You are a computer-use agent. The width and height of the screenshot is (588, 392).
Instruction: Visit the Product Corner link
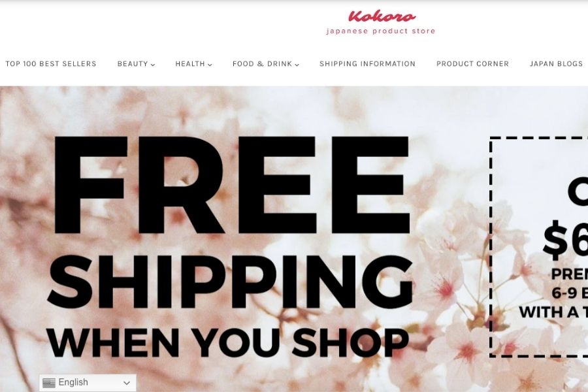point(472,64)
